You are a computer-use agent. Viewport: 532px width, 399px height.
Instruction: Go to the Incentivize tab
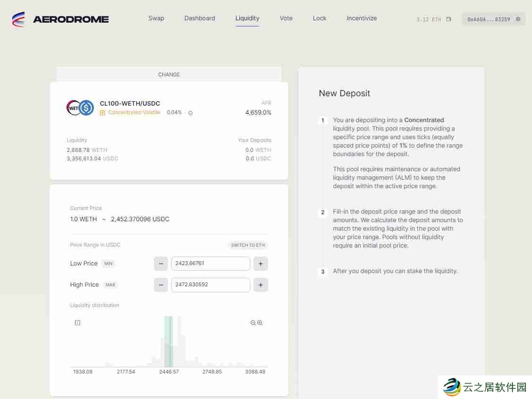pos(362,18)
